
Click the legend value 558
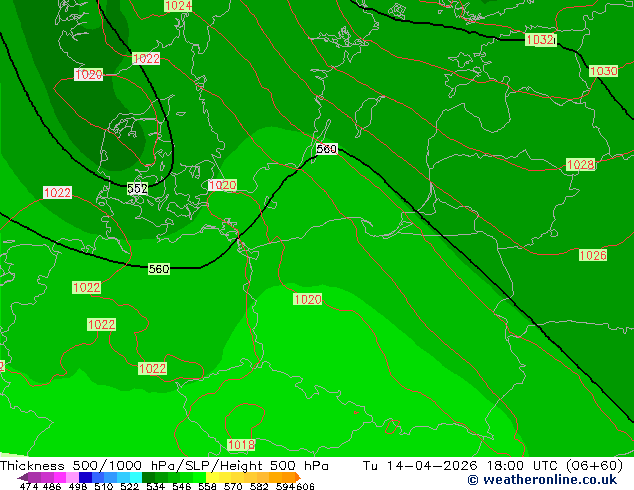(x=207, y=486)
